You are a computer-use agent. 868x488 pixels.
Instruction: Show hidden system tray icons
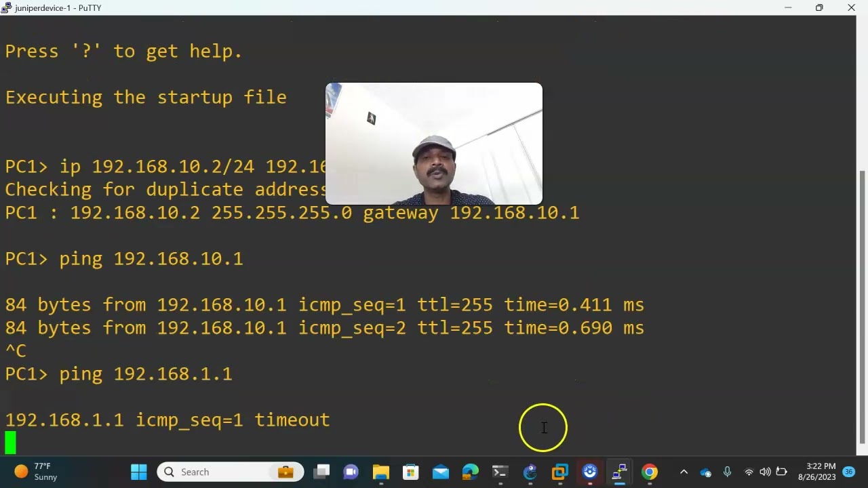click(684, 472)
